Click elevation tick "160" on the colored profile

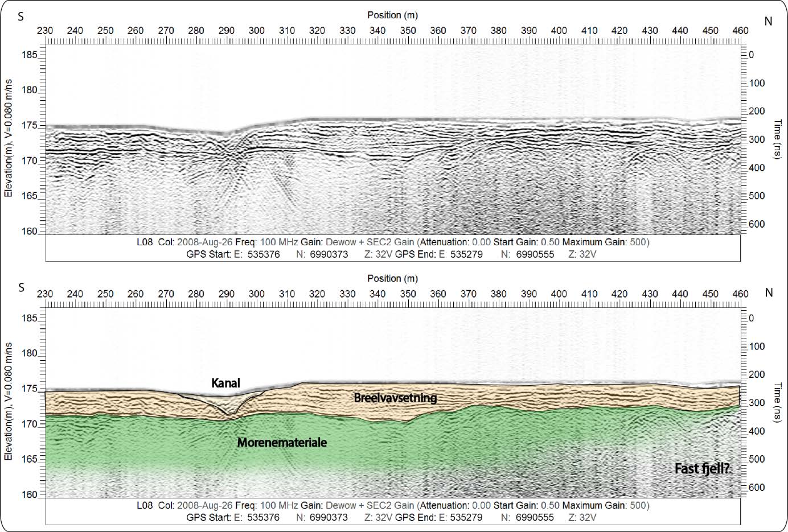tap(30, 494)
